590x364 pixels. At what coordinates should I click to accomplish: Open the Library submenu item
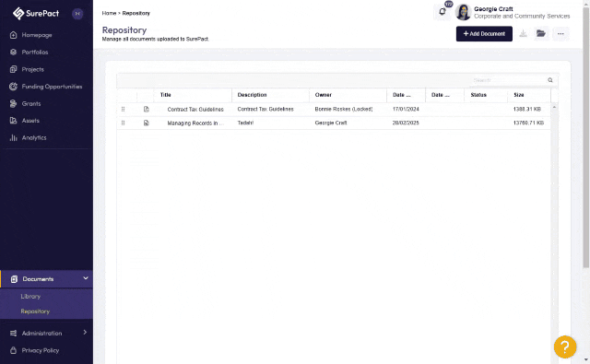point(30,297)
